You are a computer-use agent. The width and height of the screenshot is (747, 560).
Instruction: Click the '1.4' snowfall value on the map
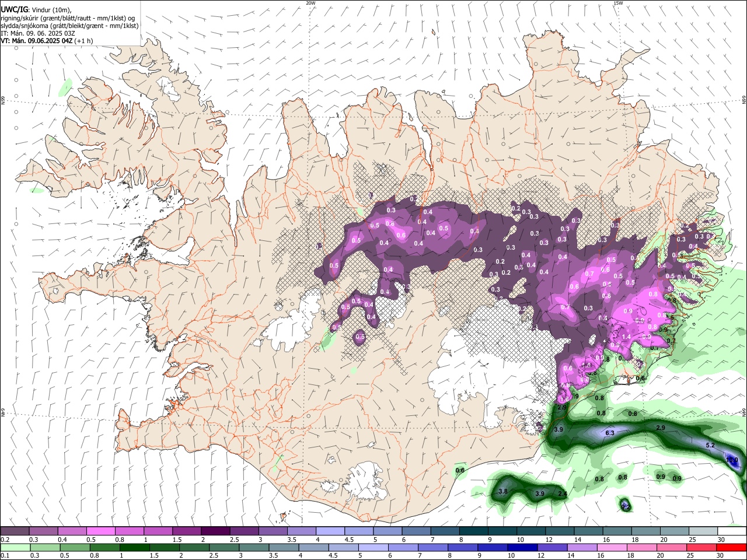(x=626, y=337)
